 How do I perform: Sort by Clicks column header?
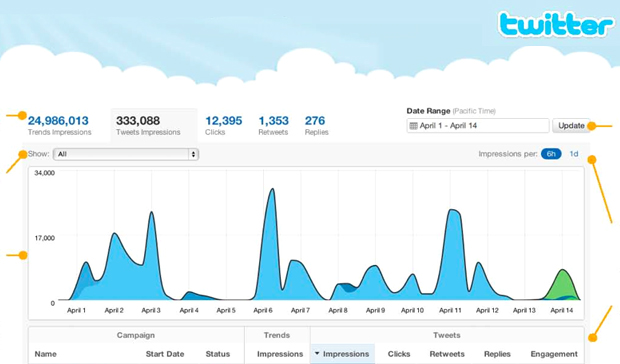[x=399, y=354]
